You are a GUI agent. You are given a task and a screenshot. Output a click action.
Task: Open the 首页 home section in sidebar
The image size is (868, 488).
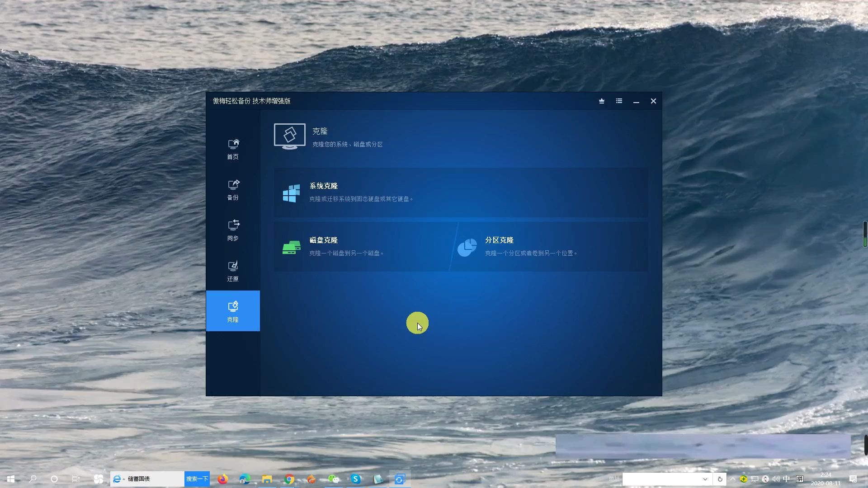233,149
